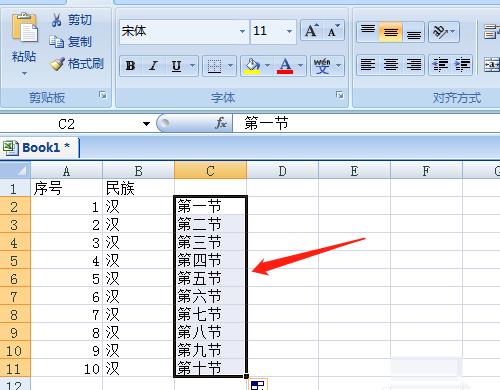
Task: Toggle Italic formatting
Action: point(153,66)
